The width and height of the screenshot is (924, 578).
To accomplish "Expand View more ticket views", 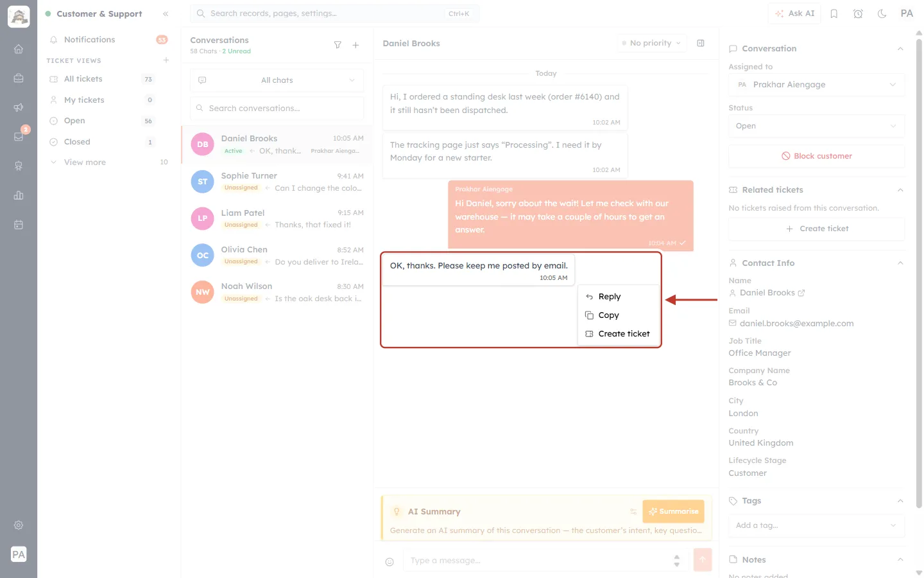I will [108, 162].
